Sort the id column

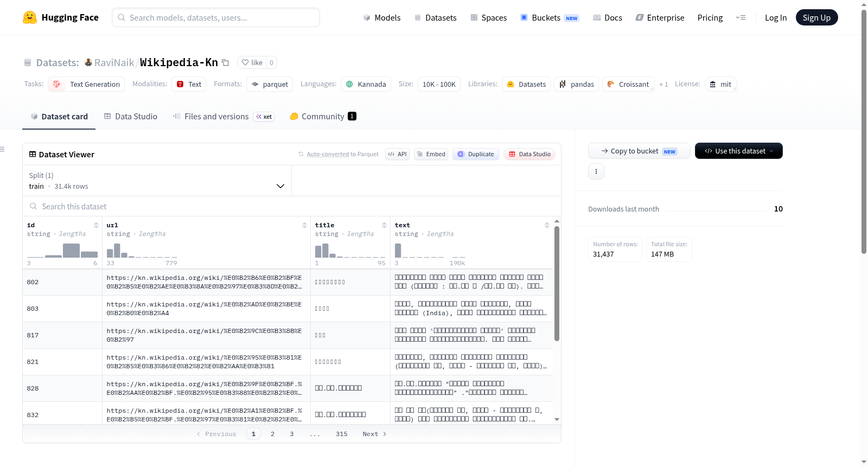coord(96,225)
